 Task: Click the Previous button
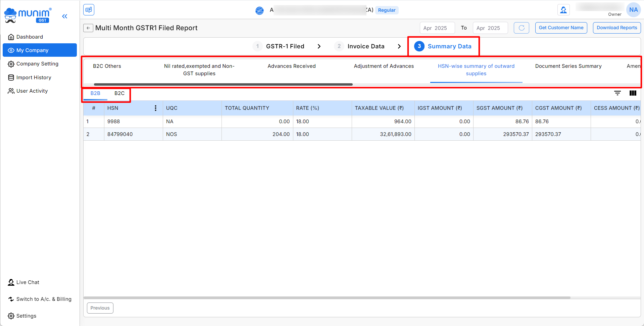(x=100, y=308)
